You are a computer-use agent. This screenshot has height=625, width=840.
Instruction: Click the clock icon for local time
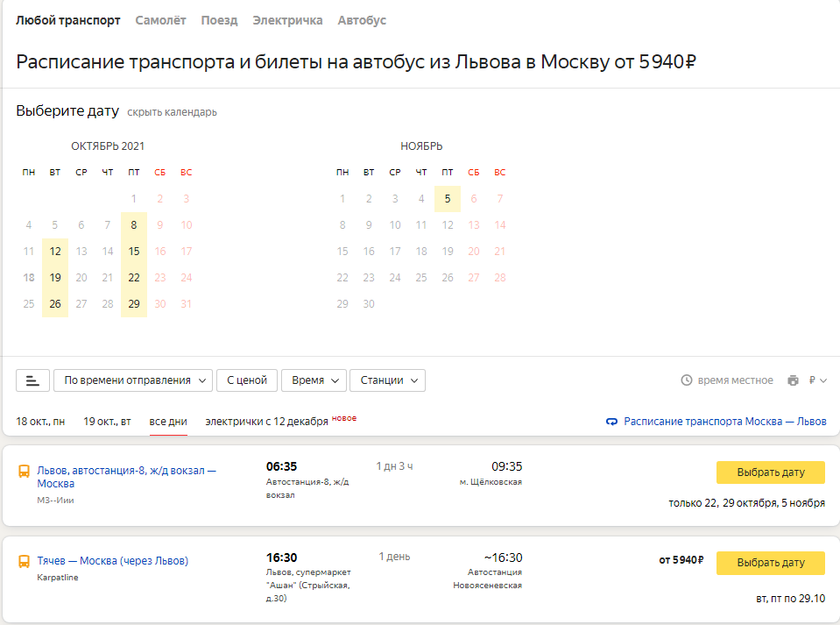coord(687,380)
